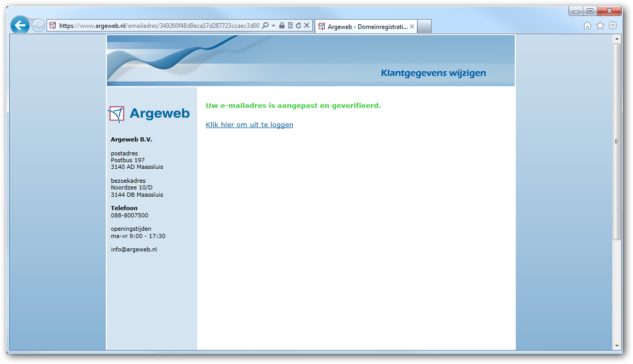Click '3144 DB Maassluis' text

coord(137,195)
